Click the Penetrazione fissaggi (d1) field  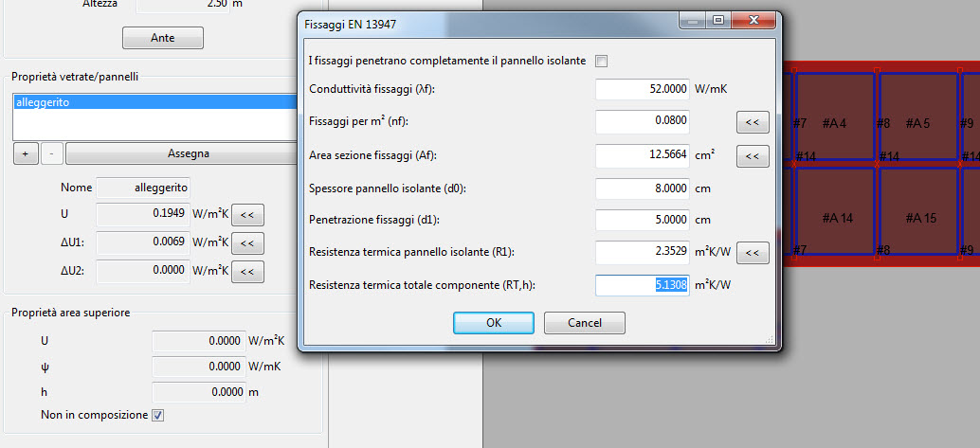(x=642, y=220)
